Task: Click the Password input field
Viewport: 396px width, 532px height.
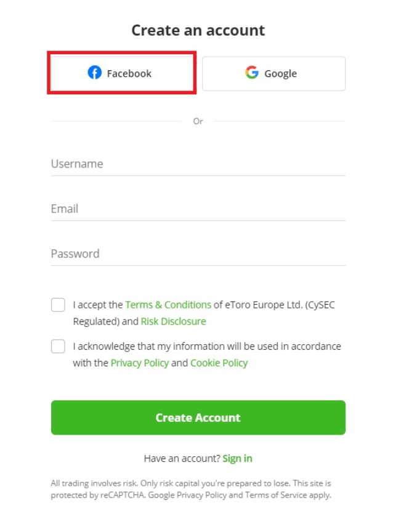Action: tap(198, 254)
